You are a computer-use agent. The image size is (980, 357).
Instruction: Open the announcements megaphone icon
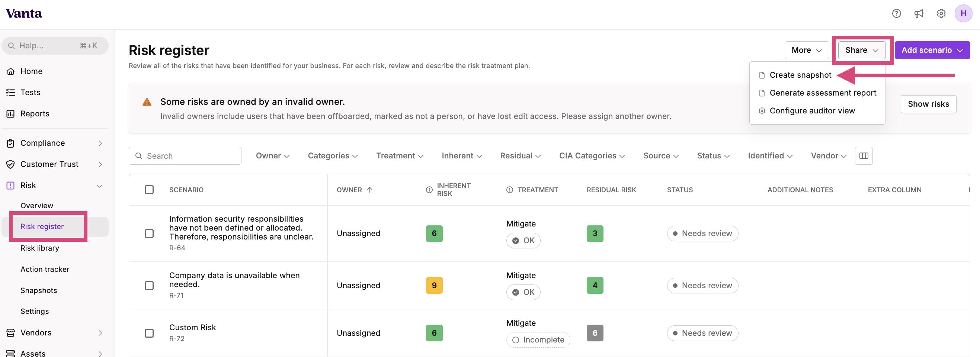click(x=919, y=14)
